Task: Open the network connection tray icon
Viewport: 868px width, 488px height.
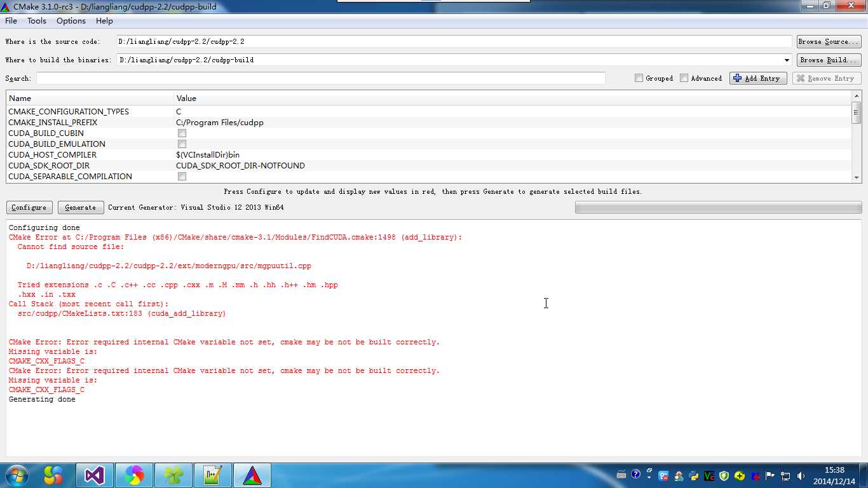Action: (x=785, y=476)
